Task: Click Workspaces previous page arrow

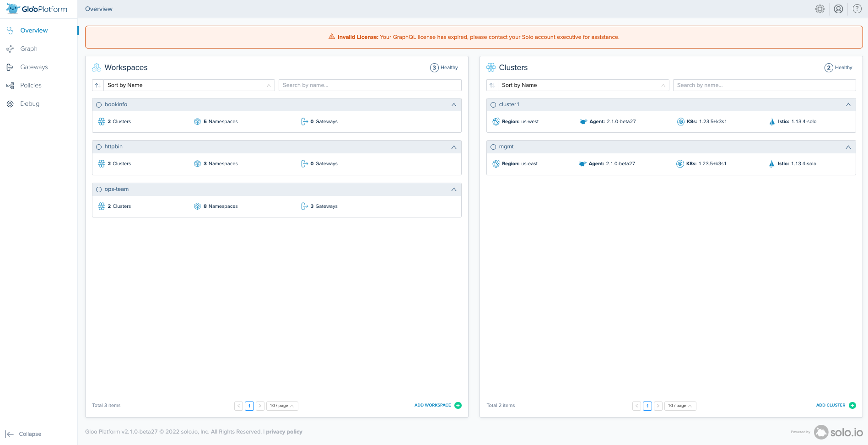Action: pyautogui.click(x=238, y=406)
